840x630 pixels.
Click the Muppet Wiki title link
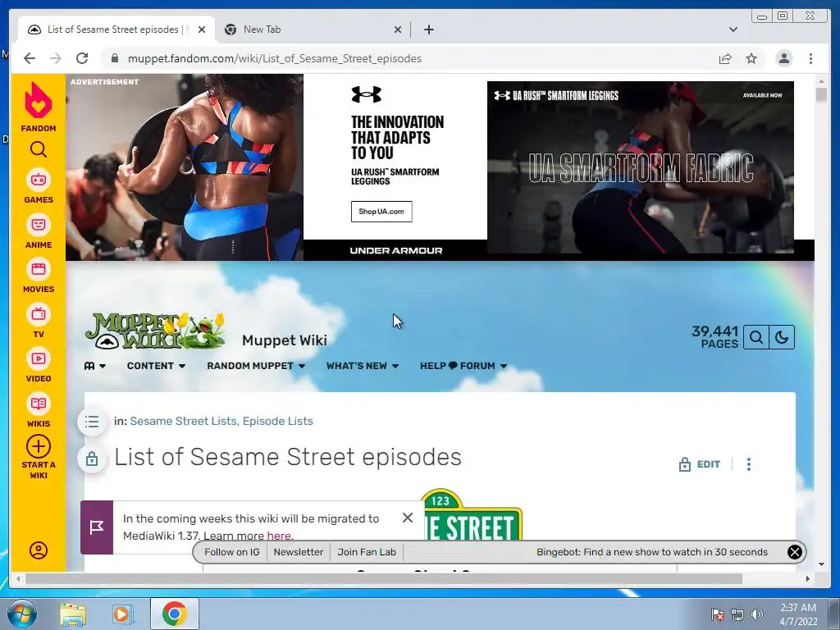point(285,340)
